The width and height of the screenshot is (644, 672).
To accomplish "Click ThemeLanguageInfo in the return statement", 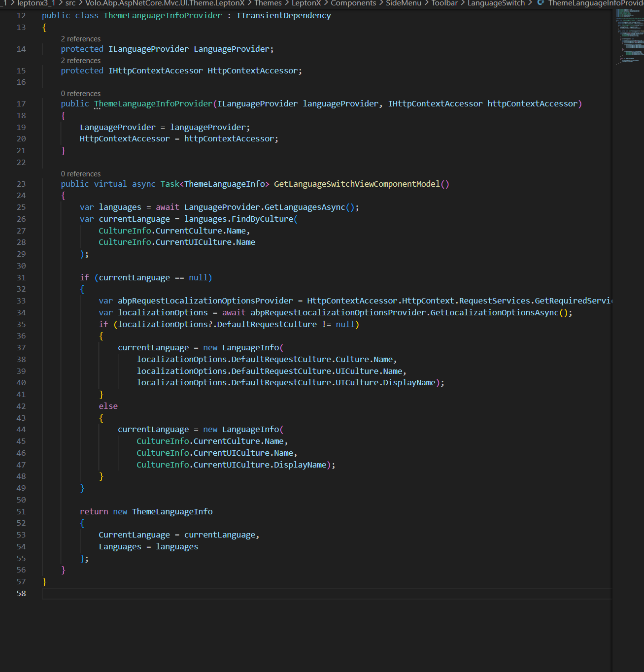I will point(172,512).
